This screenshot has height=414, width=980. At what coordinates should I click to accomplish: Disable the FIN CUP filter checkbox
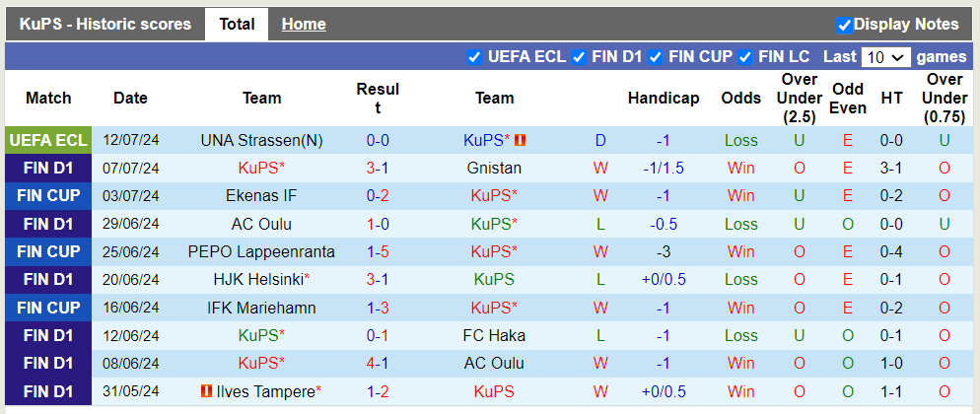[655, 57]
